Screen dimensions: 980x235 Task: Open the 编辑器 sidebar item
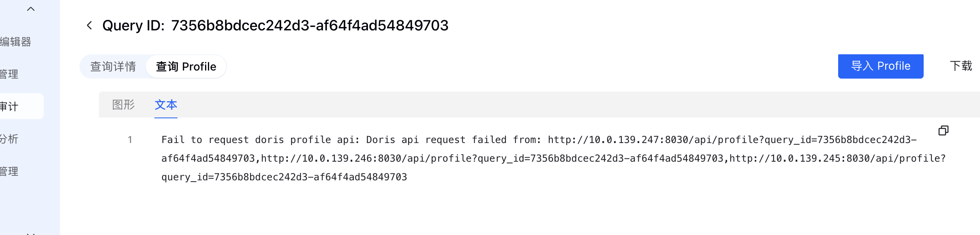click(15, 42)
